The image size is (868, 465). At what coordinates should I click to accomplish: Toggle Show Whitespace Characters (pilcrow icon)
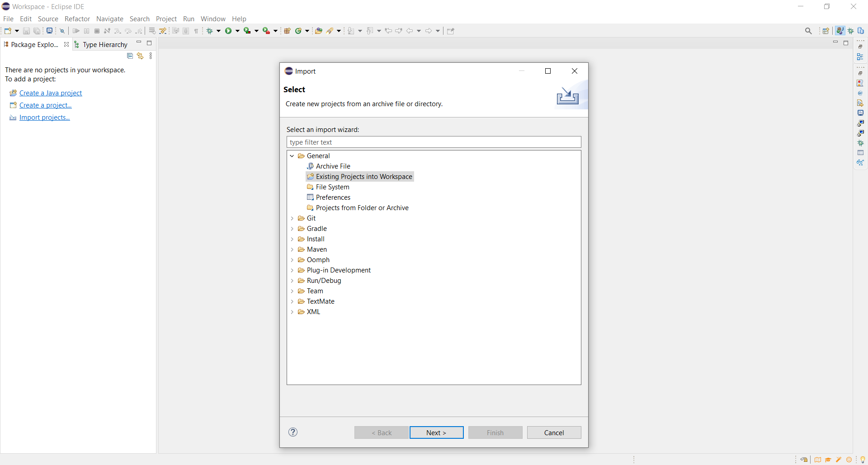pos(196,31)
